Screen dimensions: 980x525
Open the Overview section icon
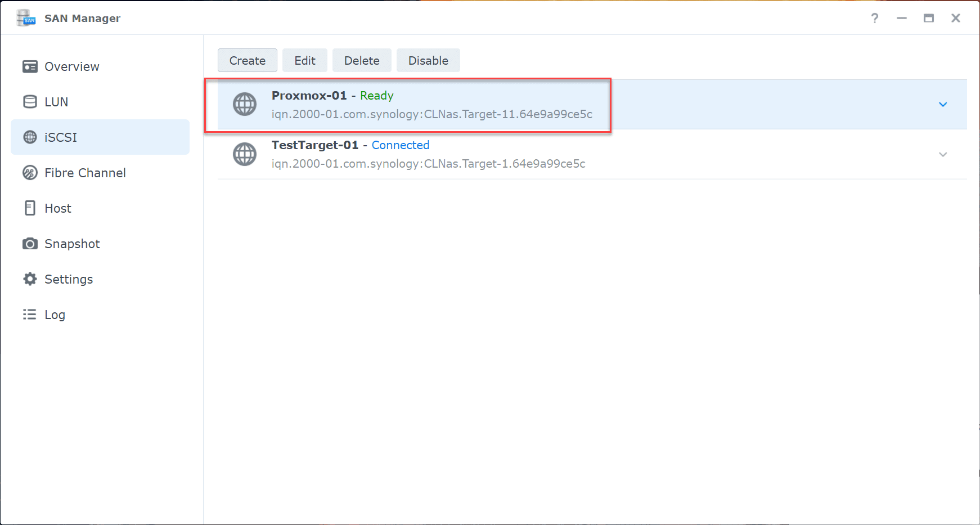click(x=29, y=66)
